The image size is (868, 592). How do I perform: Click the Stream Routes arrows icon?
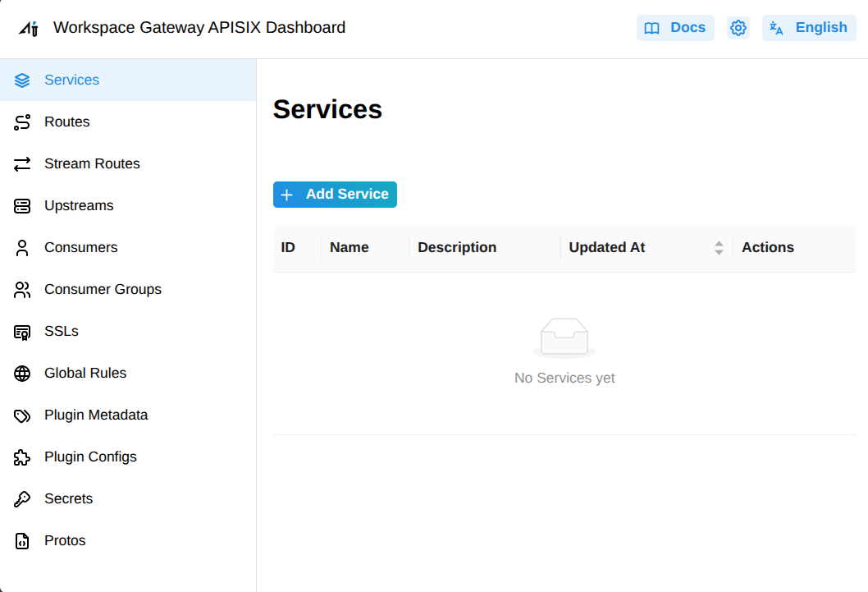click(22, 164)
